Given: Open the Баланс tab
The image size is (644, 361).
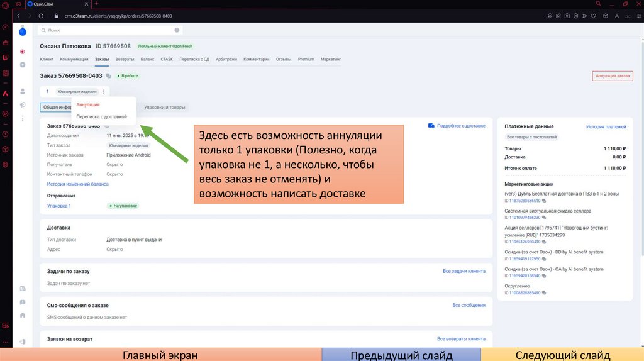Looking at the screenshot, I should click(147, 59).
